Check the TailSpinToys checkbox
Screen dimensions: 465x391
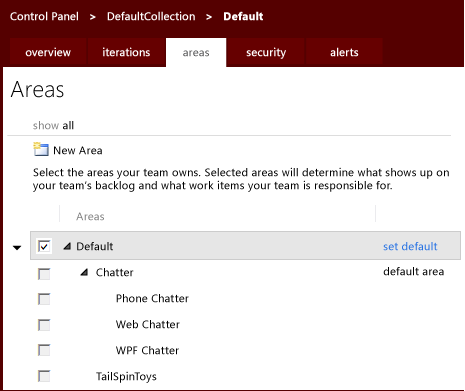(x=44, y=376)
